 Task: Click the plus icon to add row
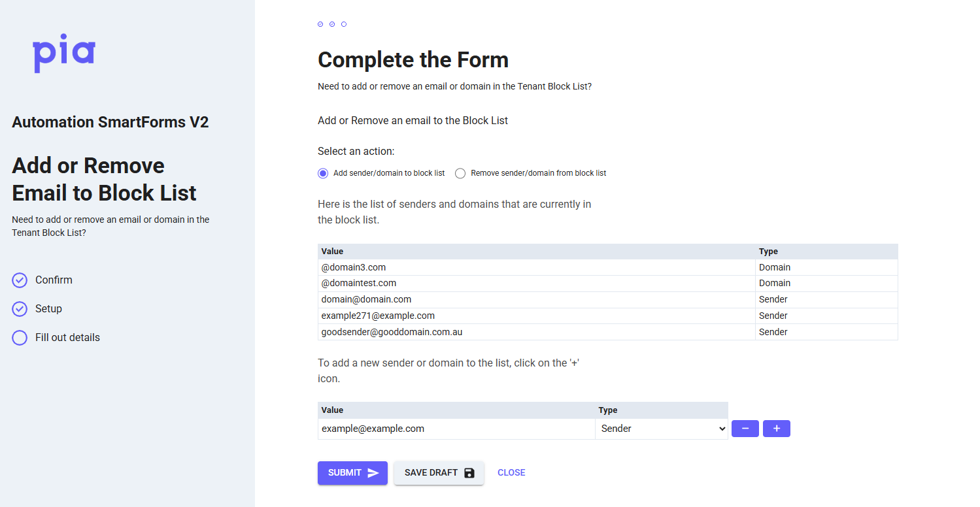click(776, 429)
